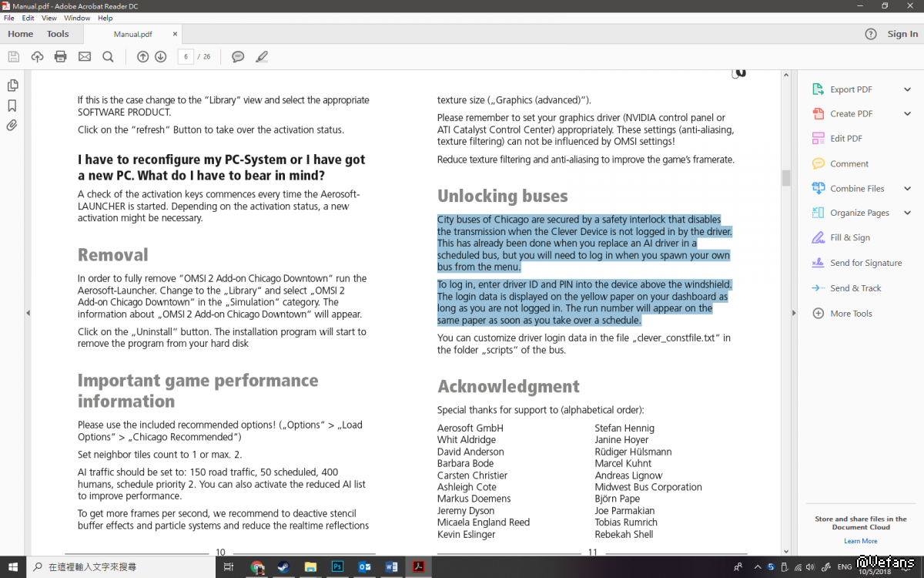924x578 pixels.
Task: Click the upload to cloud icon
Action: tap(37, 56)
